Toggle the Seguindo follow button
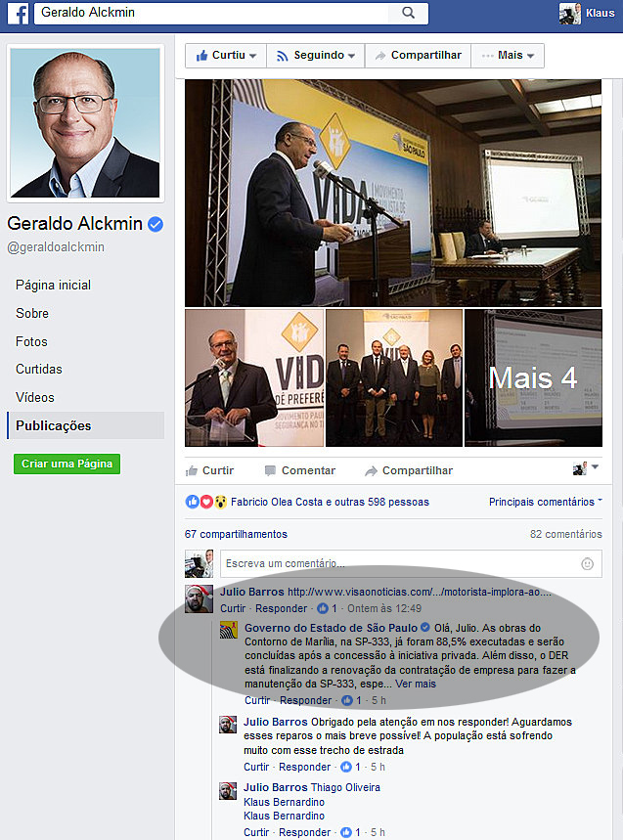Screen dimensions: 623x840 (316, 55)
